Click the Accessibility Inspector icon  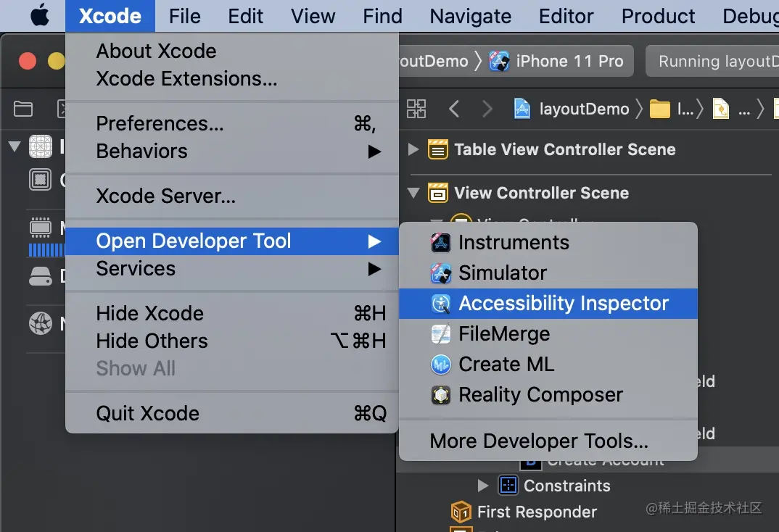pos(441,304)
